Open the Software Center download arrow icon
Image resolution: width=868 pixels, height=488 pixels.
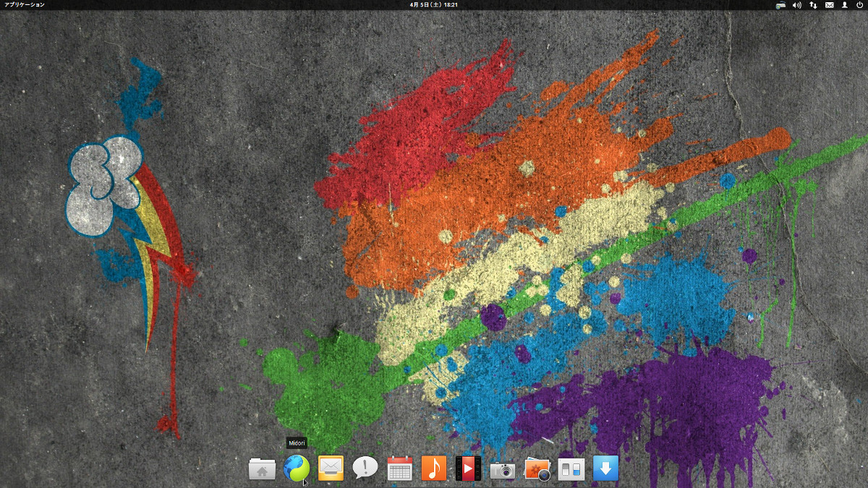pyautogui.click(x=606, y=469)
